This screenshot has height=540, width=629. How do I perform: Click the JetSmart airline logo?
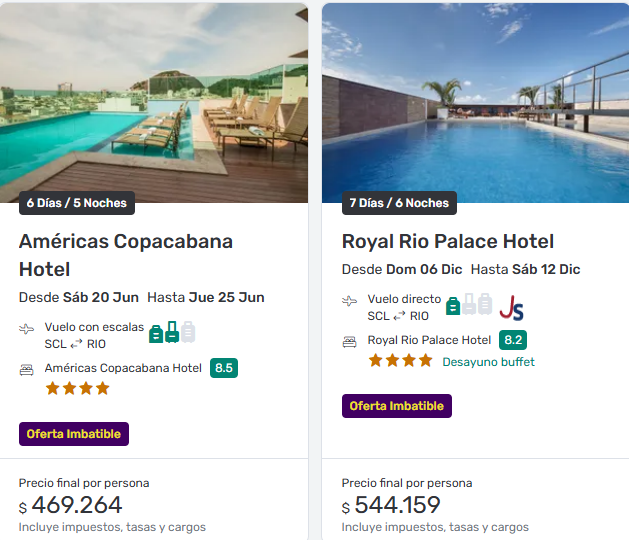(x=512, y=307)
